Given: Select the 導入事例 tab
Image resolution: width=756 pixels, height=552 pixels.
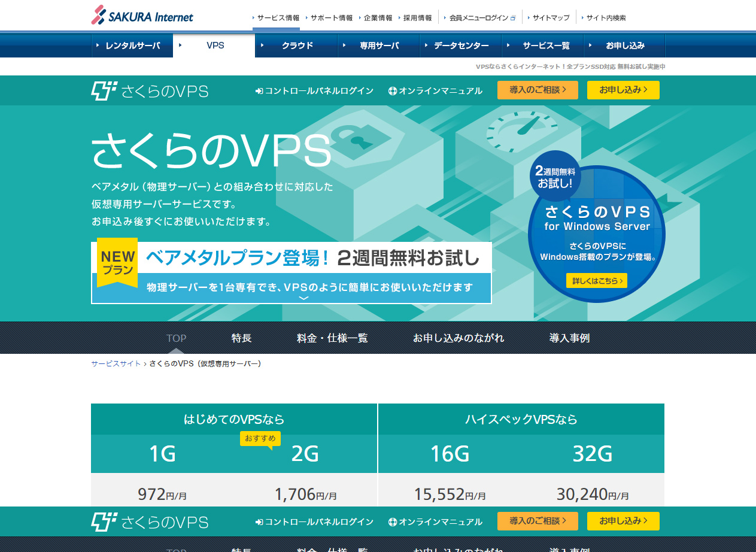Looking at the screenshot, I should [570, 338].
